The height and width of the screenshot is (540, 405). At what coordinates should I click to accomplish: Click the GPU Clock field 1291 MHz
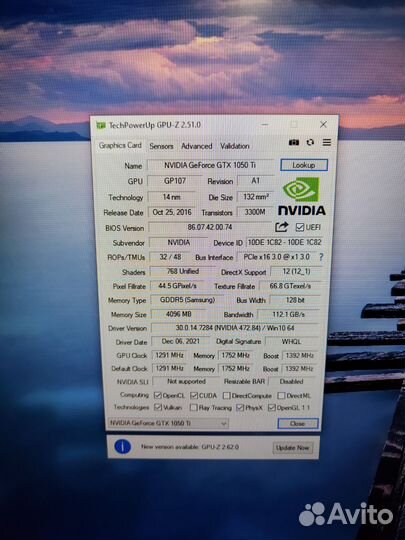[169, 355]
